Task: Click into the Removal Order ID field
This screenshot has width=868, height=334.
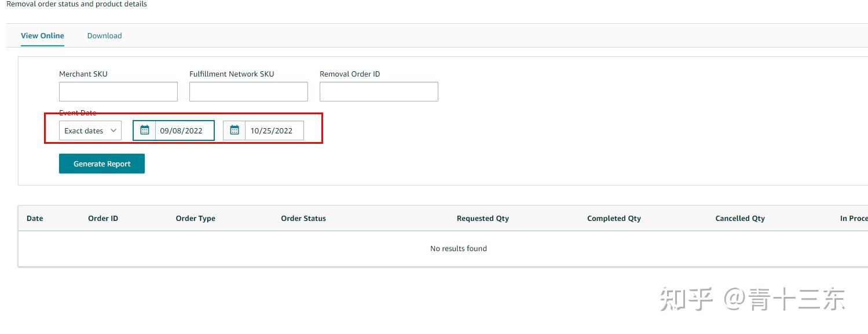Action: (379, 92)
